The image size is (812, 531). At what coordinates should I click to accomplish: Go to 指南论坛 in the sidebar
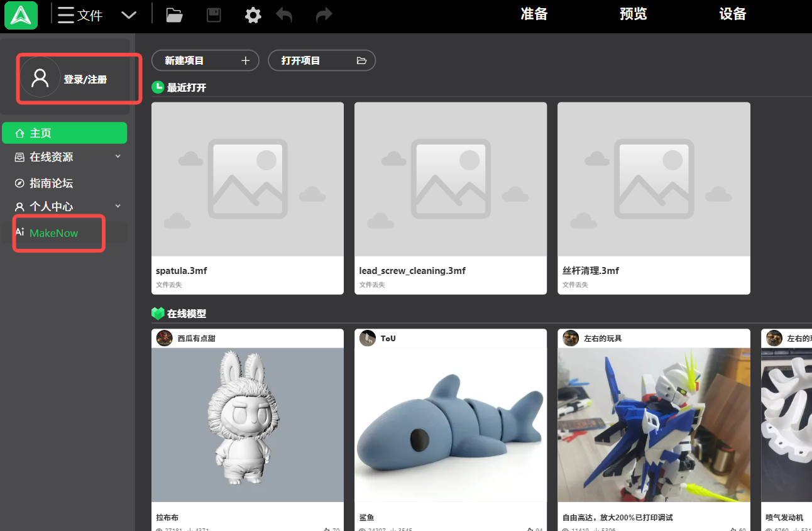click(52, 183)
